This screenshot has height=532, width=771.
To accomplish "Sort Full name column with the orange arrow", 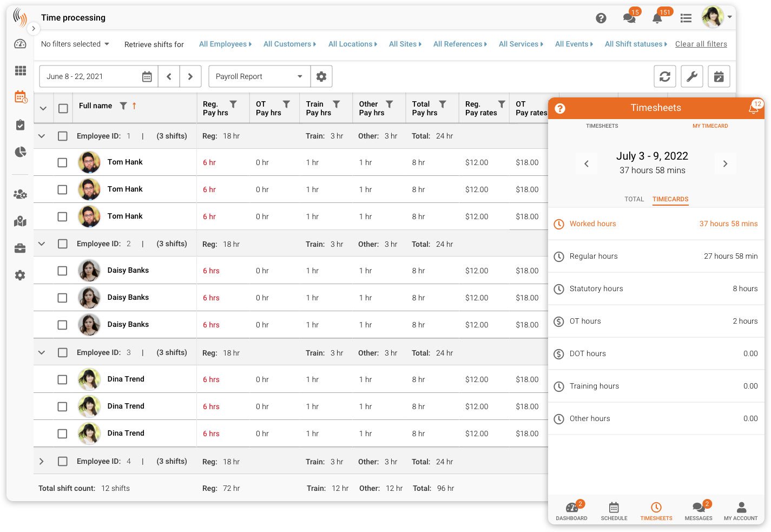I will 134,106.
